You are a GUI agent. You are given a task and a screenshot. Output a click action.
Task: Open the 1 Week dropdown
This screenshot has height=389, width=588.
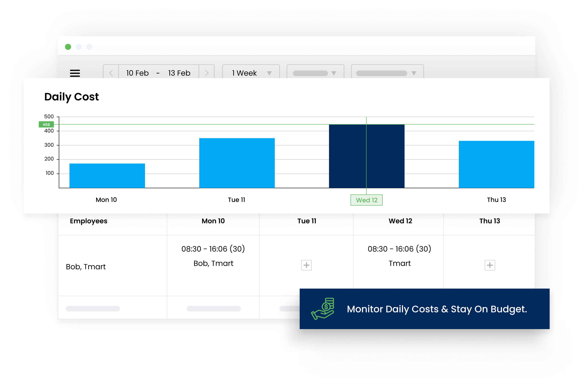251,73
